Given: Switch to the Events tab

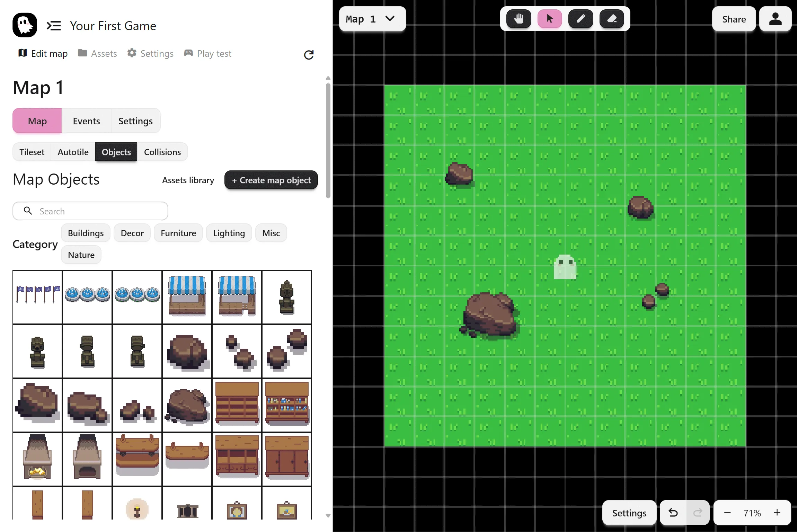Looking at the screenshot, I should click(86, 121).
